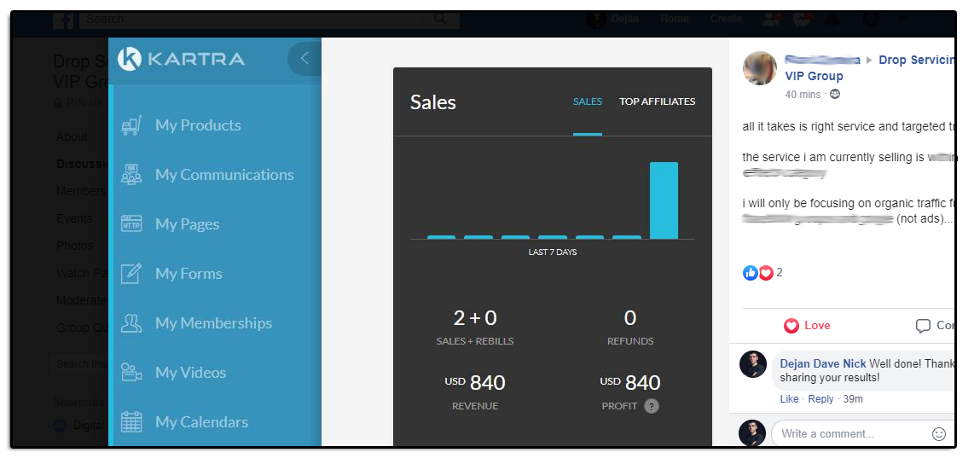Open My Memberships in Kartra menu
Screen dimensions: 980x464
click(x=215, y=322)
